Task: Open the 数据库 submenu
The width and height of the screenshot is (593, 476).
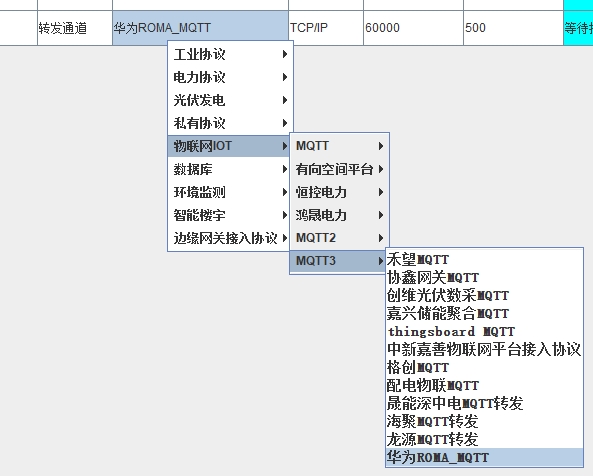Action: [229, 169]
